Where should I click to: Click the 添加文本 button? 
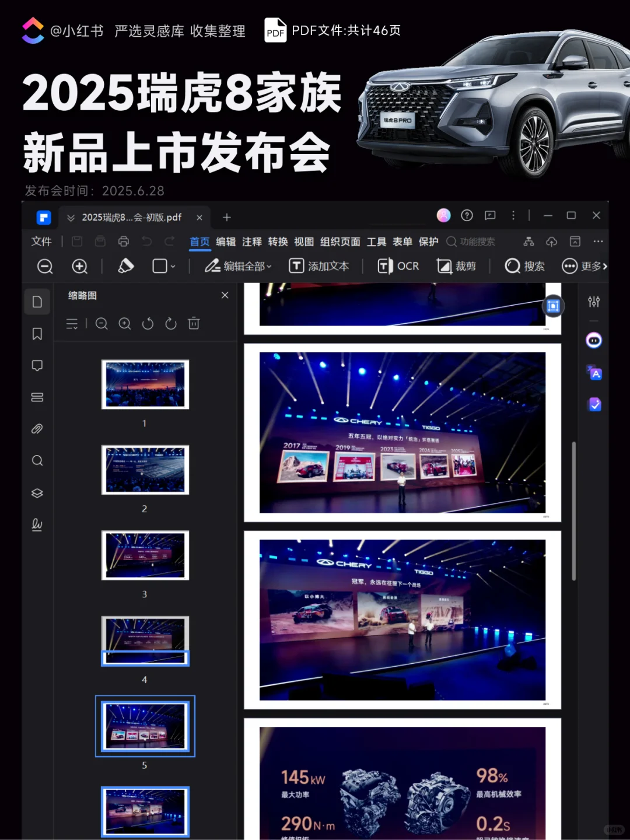tap(320, 266)
